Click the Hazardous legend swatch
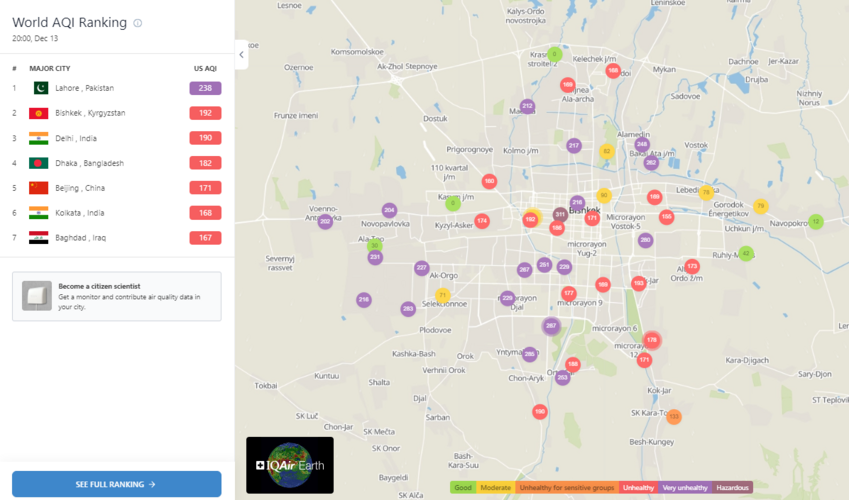 coord(732,488)
